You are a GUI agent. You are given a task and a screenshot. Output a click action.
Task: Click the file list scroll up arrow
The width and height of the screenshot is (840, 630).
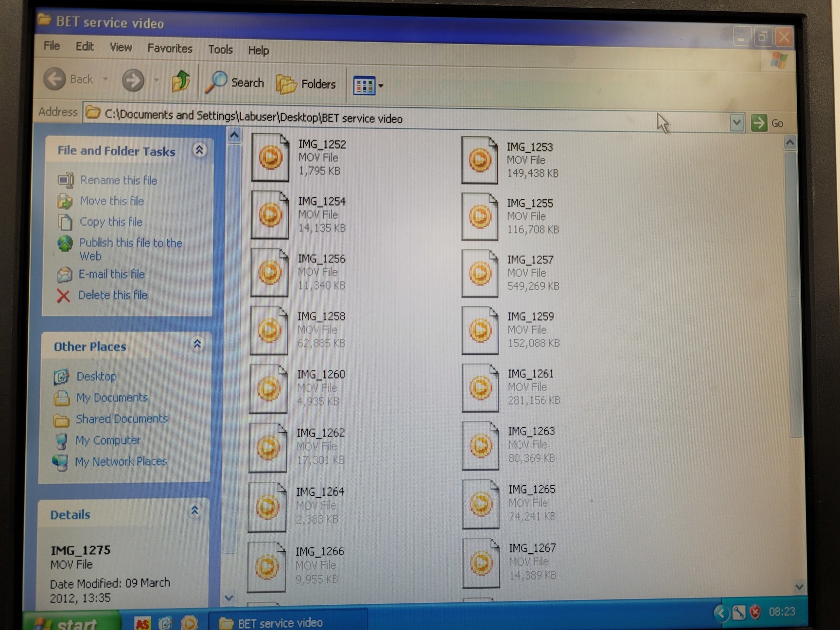790,142
